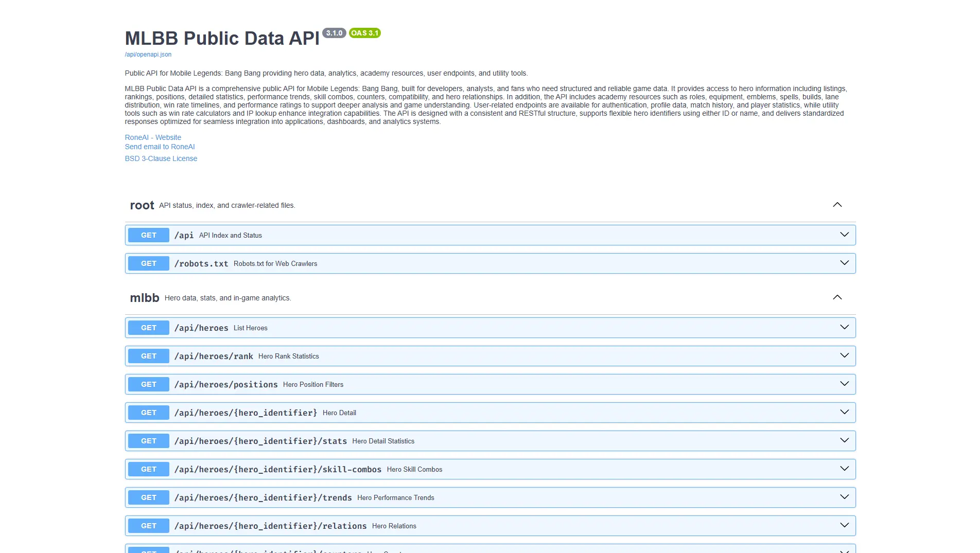
Task: Click 'Hero data, stats, and in-game analytics.' text
Action: (x=228, y=298)
